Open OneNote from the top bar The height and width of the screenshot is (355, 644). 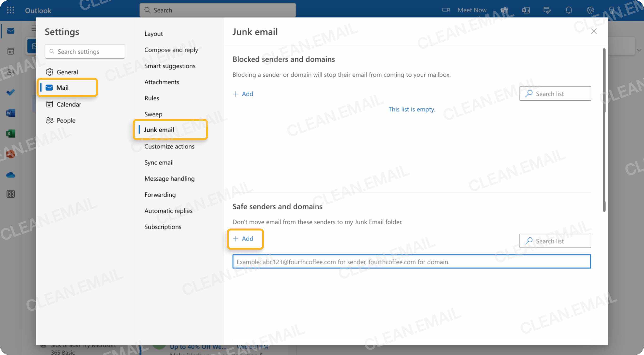point(526,10)
